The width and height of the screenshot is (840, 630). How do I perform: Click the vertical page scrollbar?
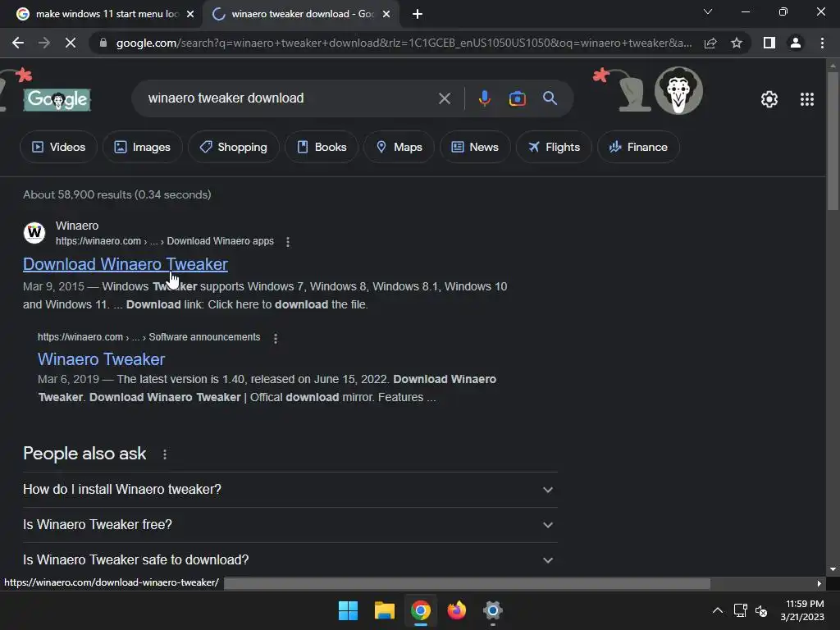coord(833,142)
